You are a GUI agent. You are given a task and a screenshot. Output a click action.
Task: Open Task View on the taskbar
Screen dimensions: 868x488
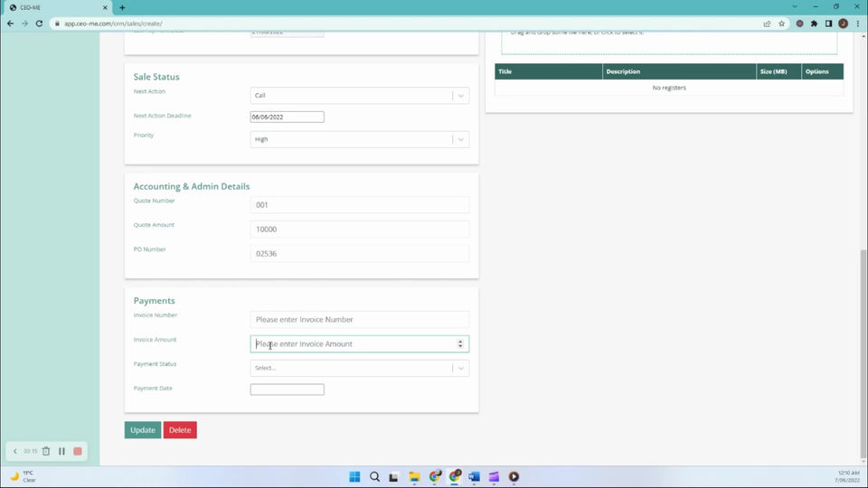393,476
